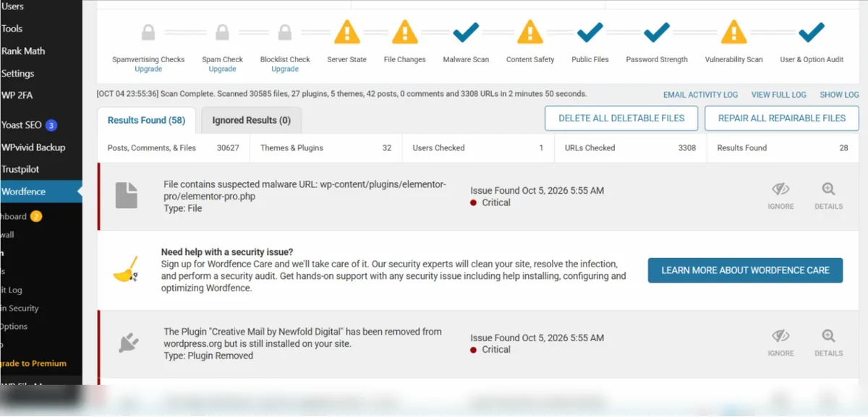Click the Malware Scan checkmark icon
The width and height of the screenshot is (868, 417).
[x=466, y=32]
